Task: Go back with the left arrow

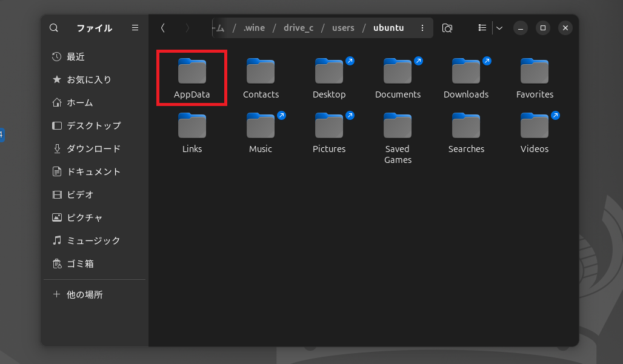Action: pyautogui.click(x=162, y=28)
